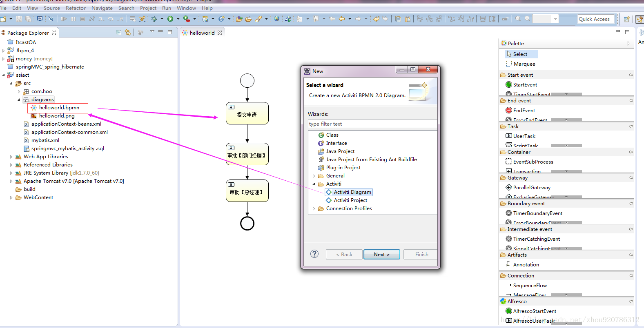Click the Paste clipboard icon in toolbar
The height and width of the screenshot is (328, 644).
tap(408, 19)
